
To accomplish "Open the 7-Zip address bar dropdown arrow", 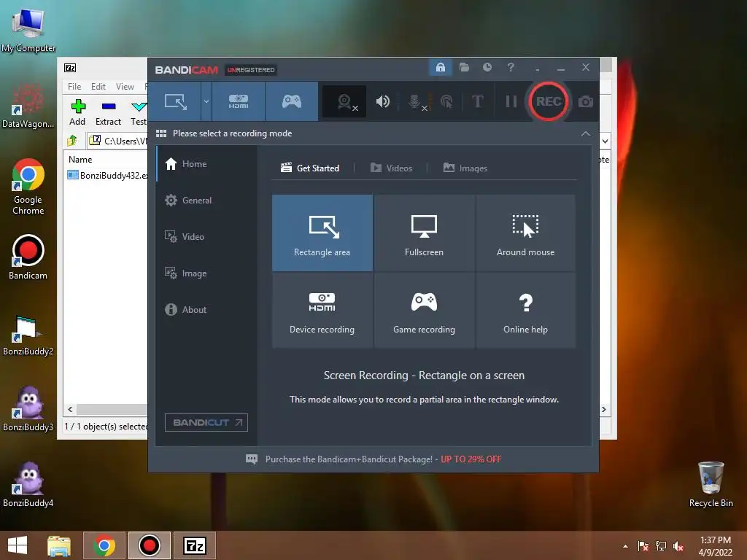I will point(605,141).
